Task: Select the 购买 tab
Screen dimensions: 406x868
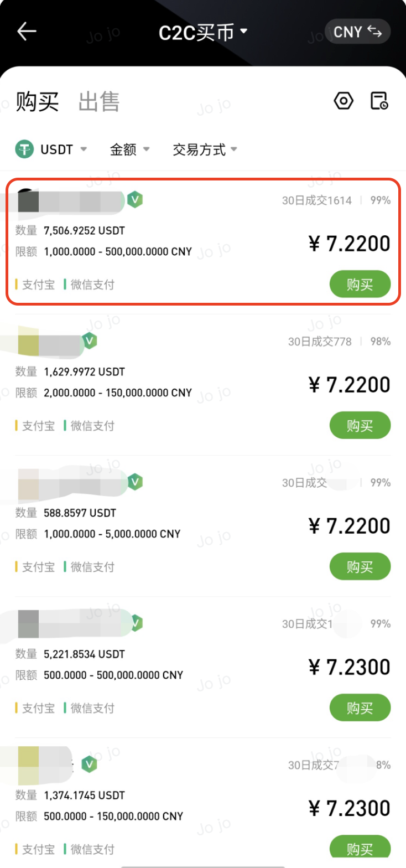Action: 37,102
